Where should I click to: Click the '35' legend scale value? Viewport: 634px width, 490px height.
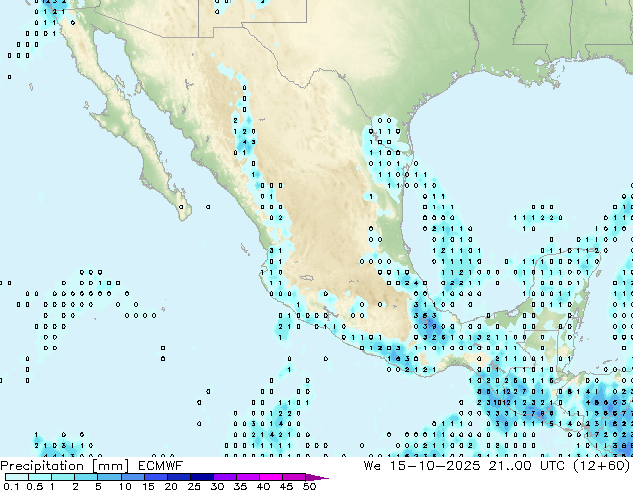tap(240, 486)
